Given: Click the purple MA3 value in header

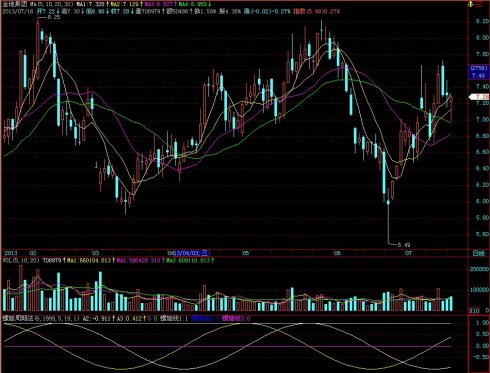Looking at the screenshot, I should (x=159, y=4).
